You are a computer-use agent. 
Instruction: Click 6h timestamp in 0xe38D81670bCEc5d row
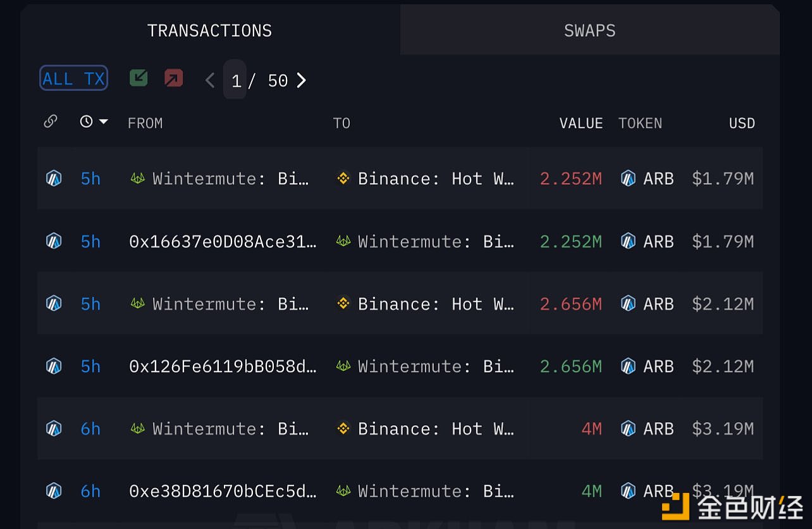(90, 491)
